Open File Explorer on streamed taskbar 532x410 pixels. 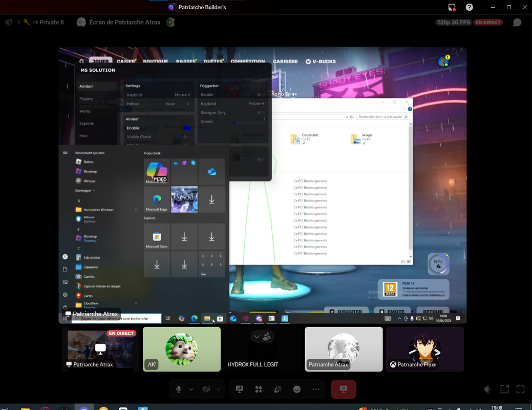207,319
